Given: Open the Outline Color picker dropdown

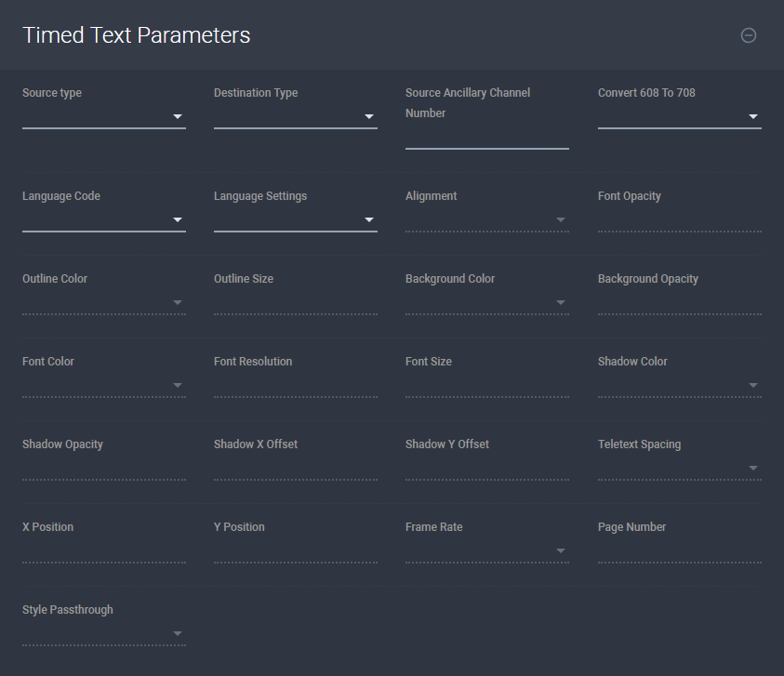Looking at the screenshot, I should tap(178, 302).
